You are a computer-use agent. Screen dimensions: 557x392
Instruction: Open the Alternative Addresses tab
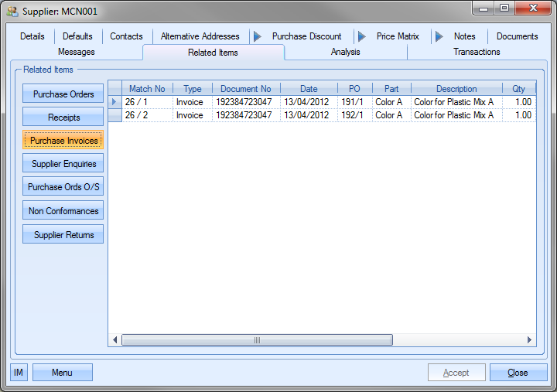200,36
